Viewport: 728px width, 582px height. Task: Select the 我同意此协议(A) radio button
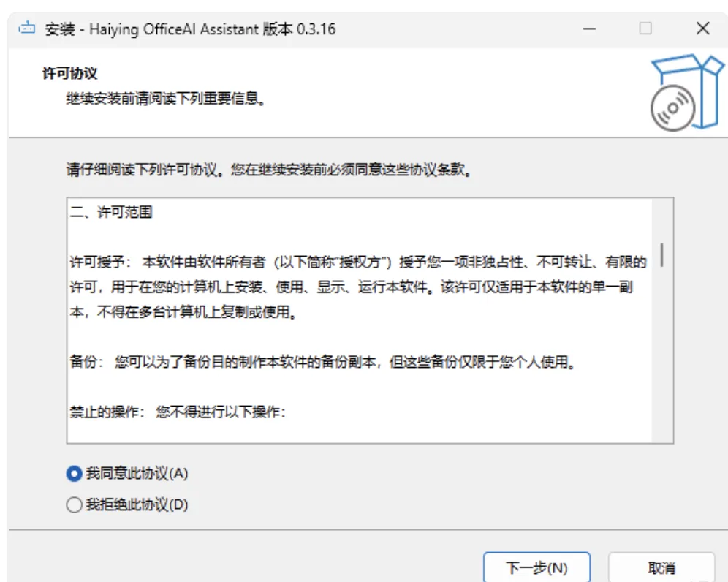click(x=74, y=474)
